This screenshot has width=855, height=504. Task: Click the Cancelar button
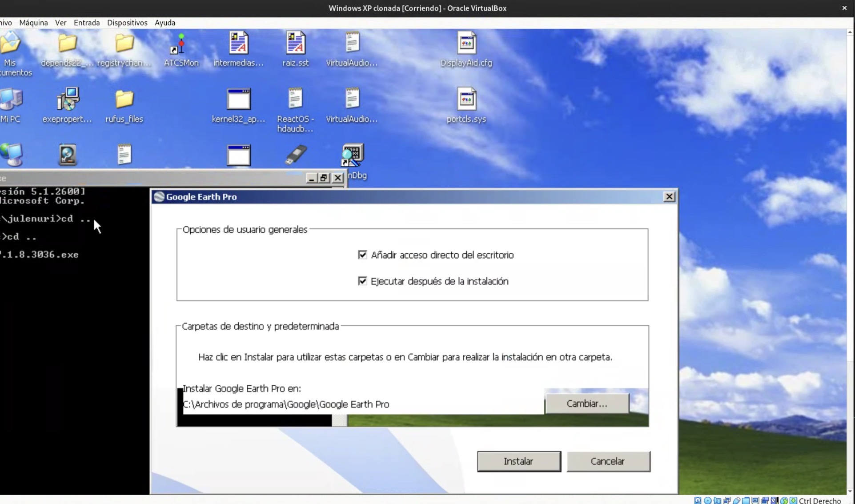pos(608,461)
